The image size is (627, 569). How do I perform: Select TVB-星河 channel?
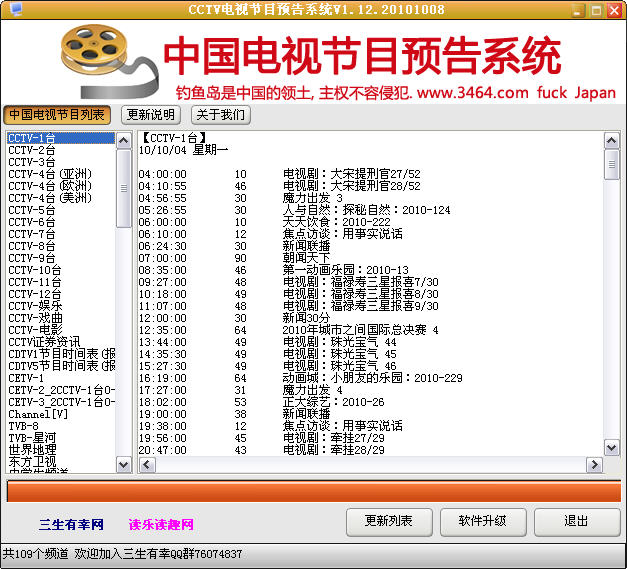61,438
